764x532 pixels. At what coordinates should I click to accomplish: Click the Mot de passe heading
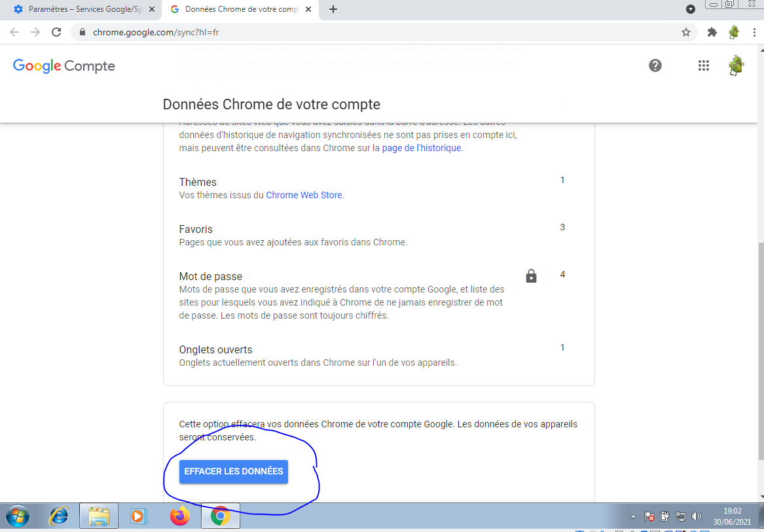[211, 276]
